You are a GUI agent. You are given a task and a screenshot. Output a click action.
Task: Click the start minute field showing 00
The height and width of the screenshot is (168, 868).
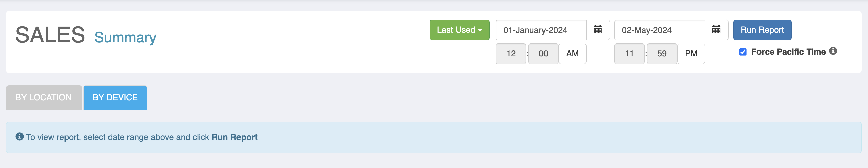pos(543,54)
